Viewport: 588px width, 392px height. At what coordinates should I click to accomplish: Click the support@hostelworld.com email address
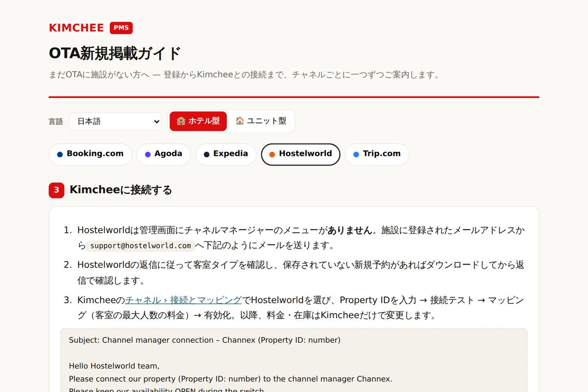click(x=140, y=245)
